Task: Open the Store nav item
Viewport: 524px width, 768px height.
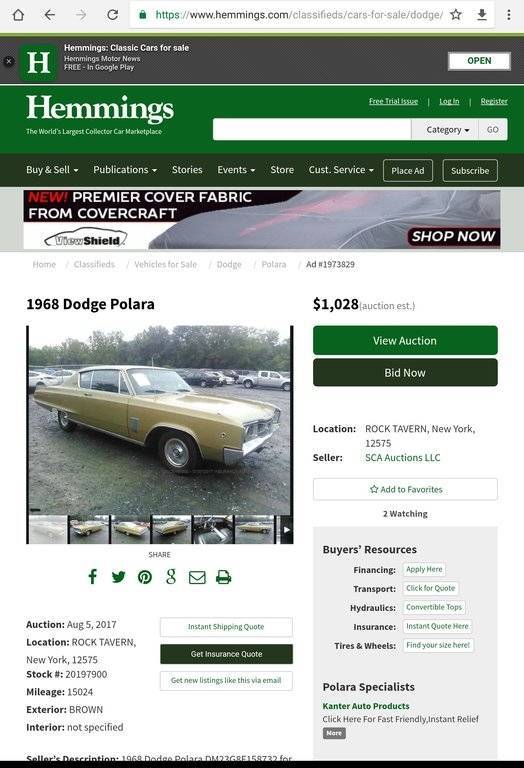Action: point(282,170)
